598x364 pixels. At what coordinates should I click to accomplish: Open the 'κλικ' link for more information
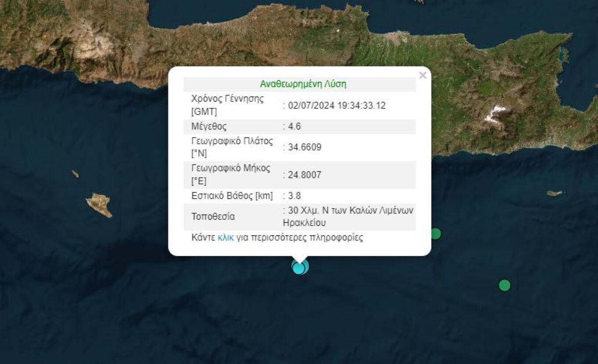coord(226,238)
